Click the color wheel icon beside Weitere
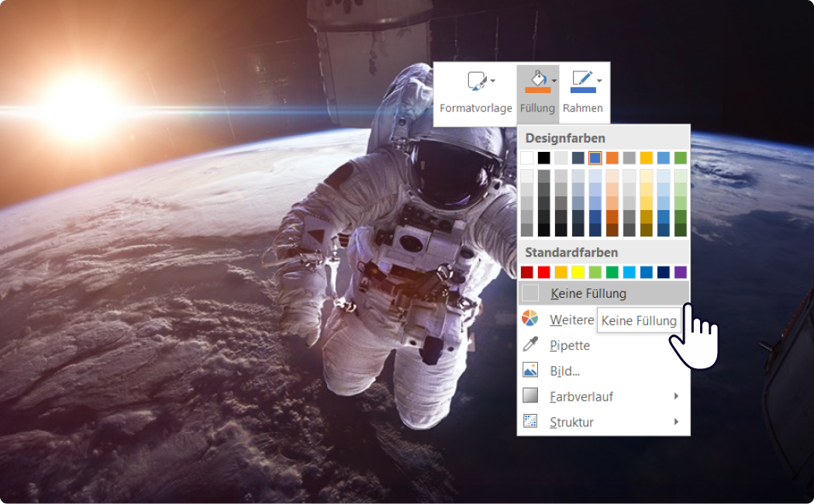The image size is (814, 504). coord(530,318)
